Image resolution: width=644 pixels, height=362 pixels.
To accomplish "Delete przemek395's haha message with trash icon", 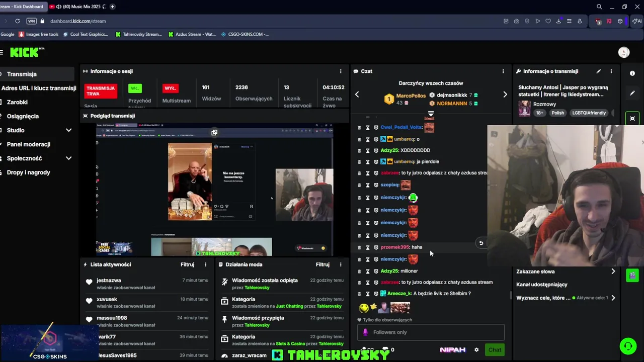I will tap(359, 247).
